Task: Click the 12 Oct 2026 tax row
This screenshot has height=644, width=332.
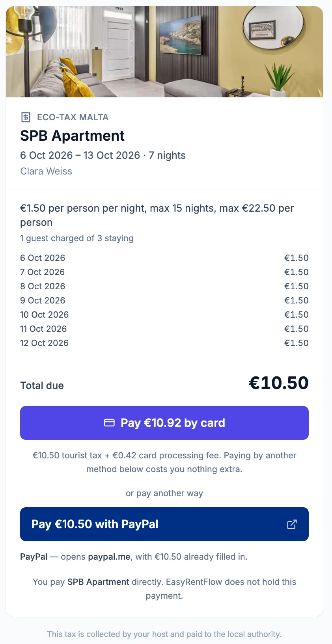Action: (x=164, y=343)
